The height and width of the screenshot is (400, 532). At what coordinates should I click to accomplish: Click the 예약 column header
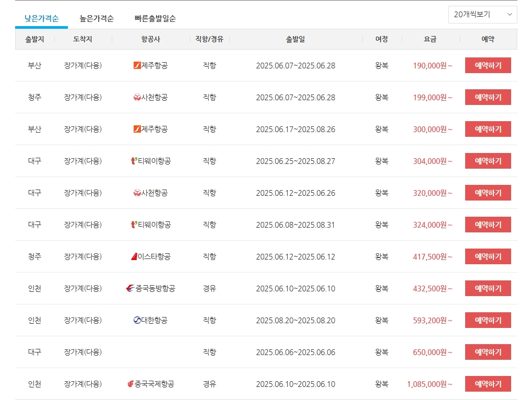(x=488, y=39)
